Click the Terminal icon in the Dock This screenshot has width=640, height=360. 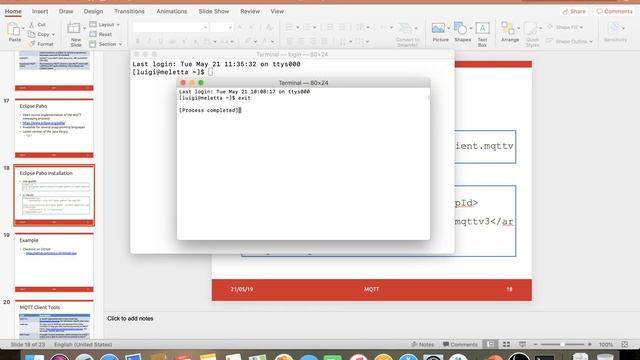(x=544, y=358)
